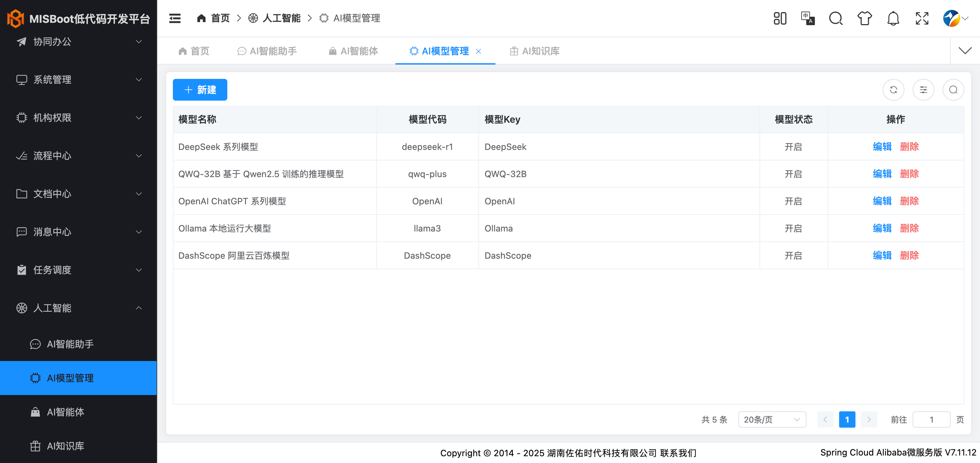Click the DashScope model Key cell
This screenshot has height=463, width=980.
pos(619,255)
